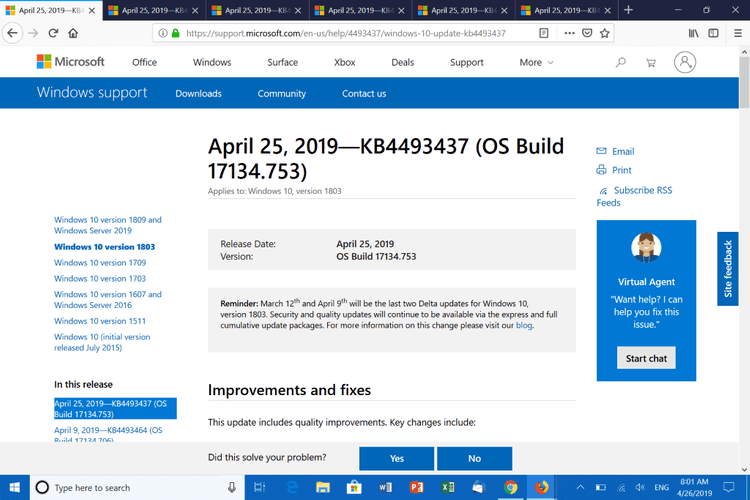Subscribe RSS Feeds link
The height and width of the screenshot is (500, 750).
(x=634, y=196)
